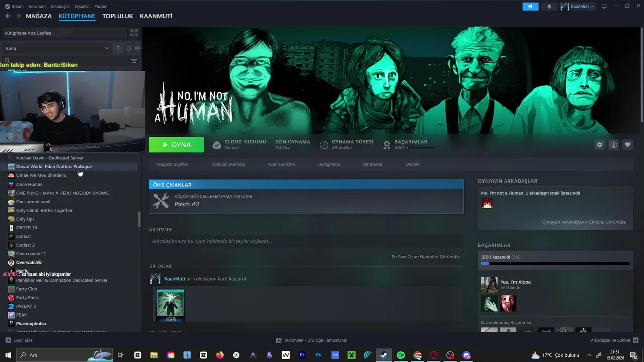Open the Arkadaşlar menu
This screenshot has width=644, height=362.
coord(60,6)
